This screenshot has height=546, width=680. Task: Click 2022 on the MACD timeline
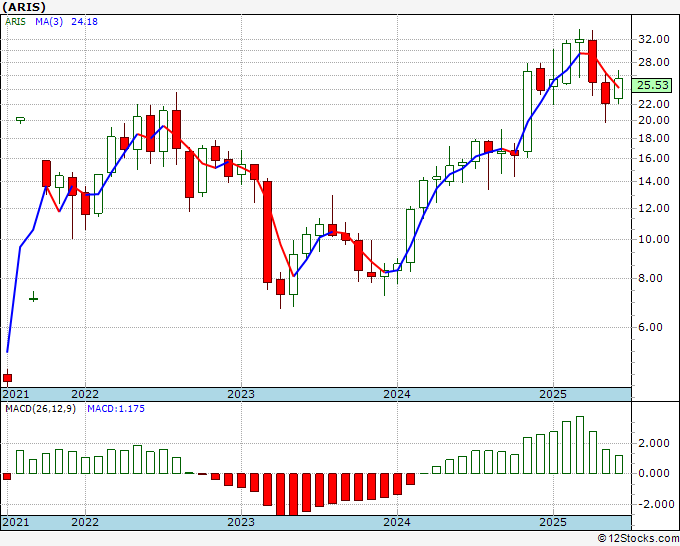(85, 522)
